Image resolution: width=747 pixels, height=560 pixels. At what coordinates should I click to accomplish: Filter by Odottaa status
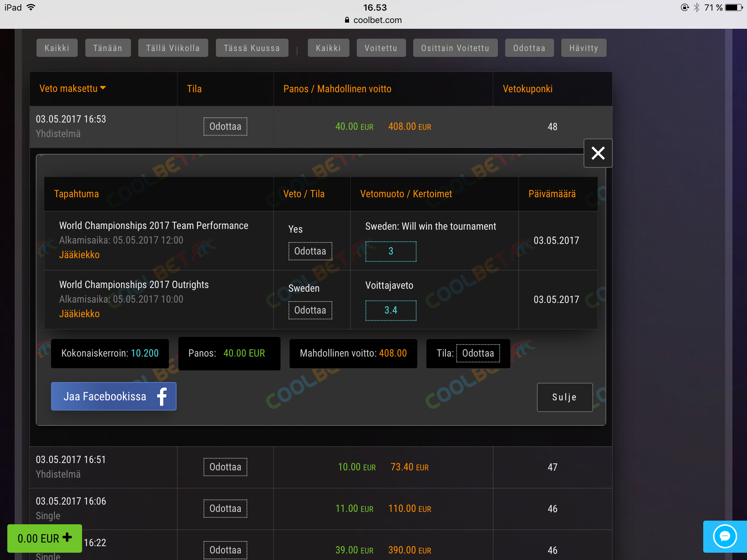[x=529, y=48]
